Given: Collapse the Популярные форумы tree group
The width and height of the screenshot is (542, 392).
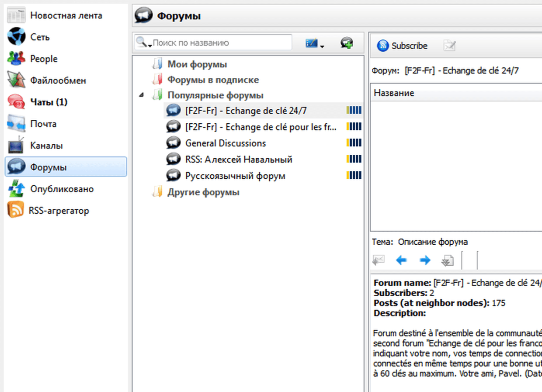Looking at the screenshot, I should click(x=141, y=95).
